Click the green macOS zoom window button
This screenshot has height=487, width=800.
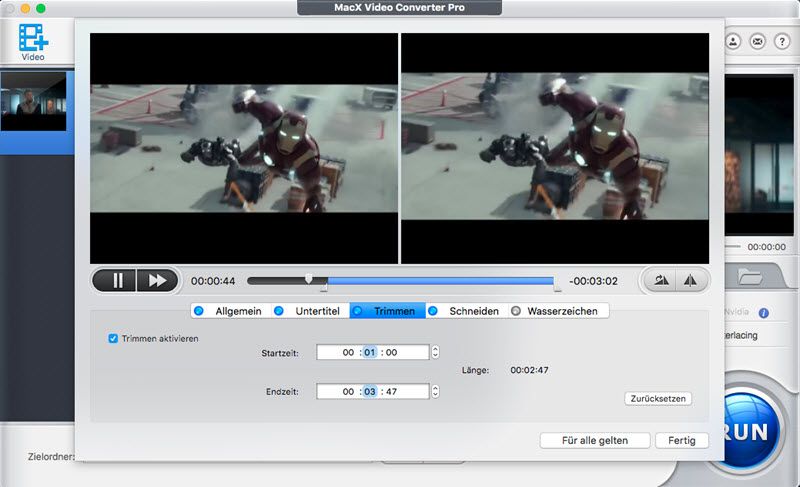(41, 8)
